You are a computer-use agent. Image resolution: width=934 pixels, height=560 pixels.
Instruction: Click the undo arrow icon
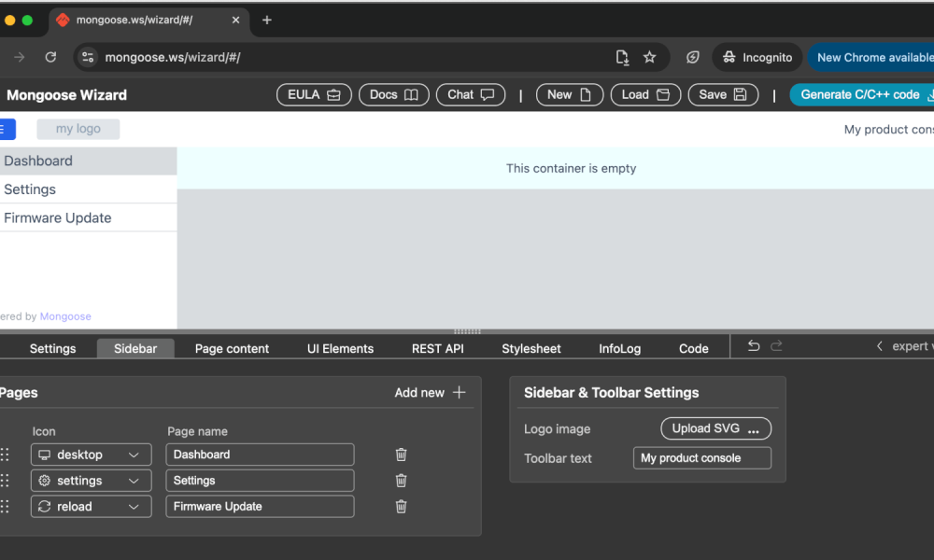[x=754, y=346]
